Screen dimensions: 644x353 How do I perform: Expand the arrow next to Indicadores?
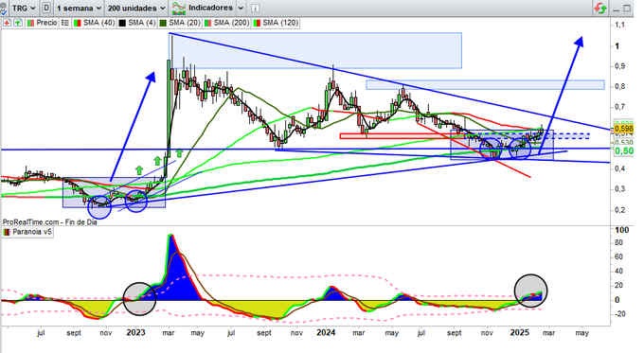[241, 8]
